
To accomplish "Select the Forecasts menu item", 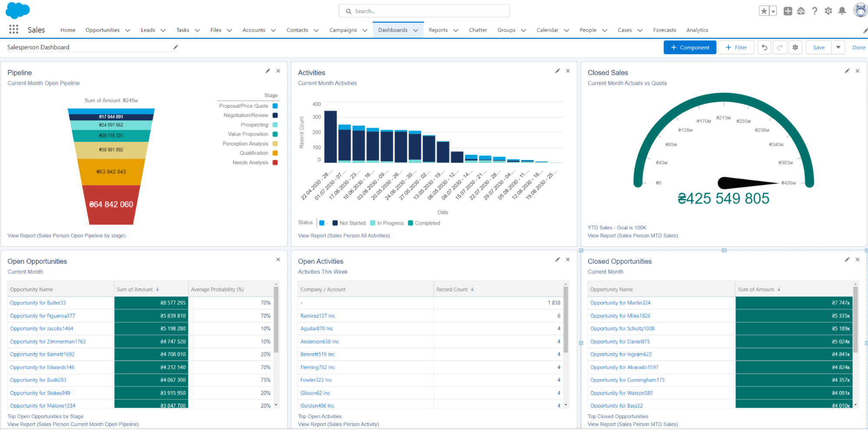I will pos(664,30).
